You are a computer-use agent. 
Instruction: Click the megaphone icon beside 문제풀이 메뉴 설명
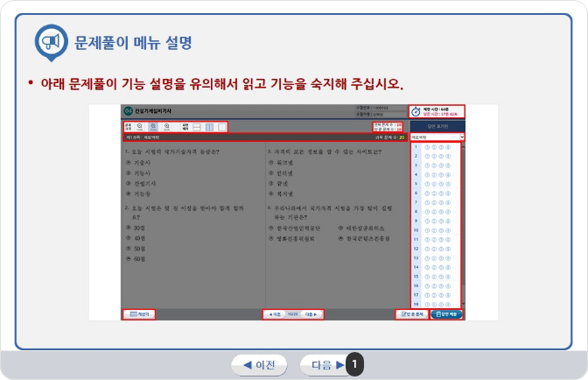tap(51, 42)
